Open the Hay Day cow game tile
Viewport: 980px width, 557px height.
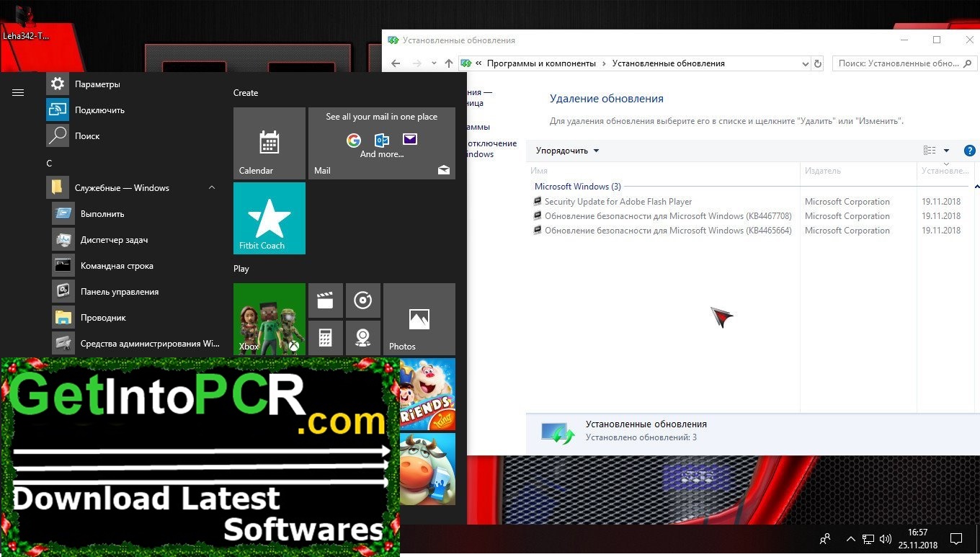coord(427,469)
